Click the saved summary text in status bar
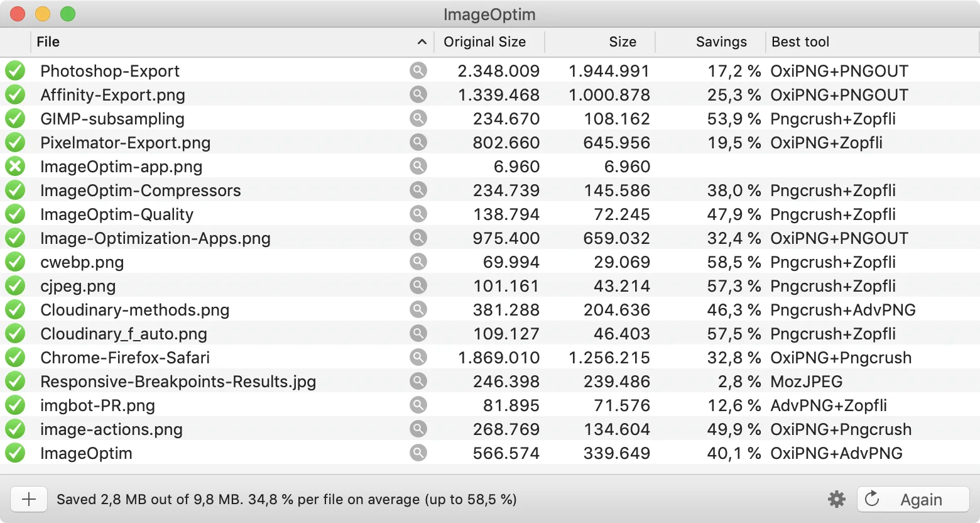The image size is (980, 523). tap(286, 500)
